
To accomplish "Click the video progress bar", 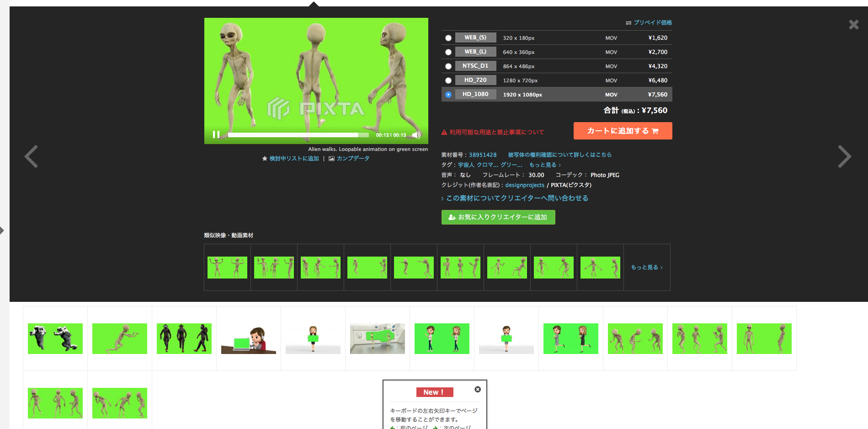I will pyautogui.click(x=298, y=135).
